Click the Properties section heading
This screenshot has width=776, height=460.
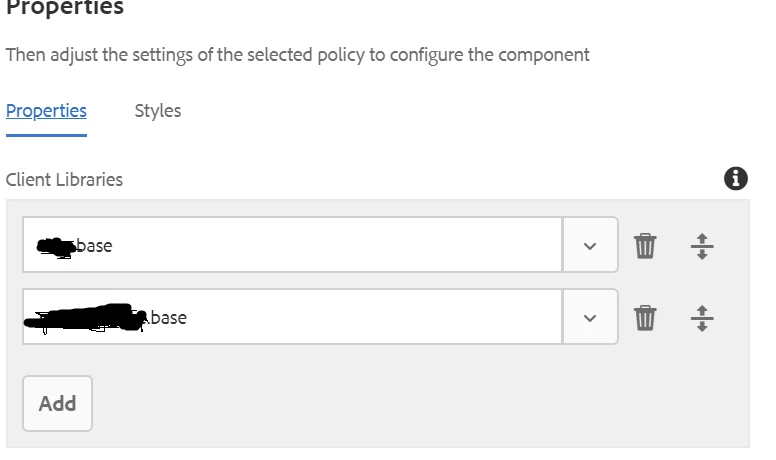click(65, 8)
